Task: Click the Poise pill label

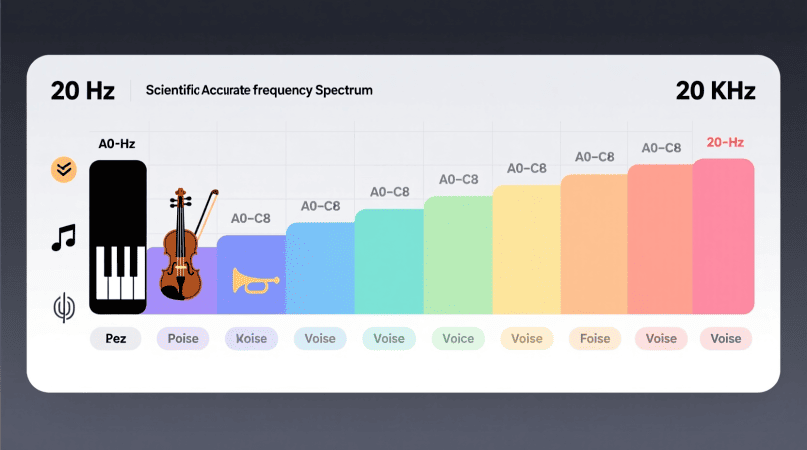Action: [x=182, y=339]
